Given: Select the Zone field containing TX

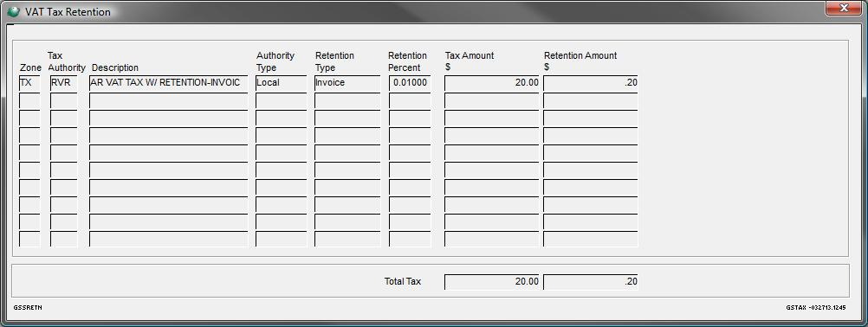Looking at the screenshot, I should pyautogui.click(x=30, y=83).
